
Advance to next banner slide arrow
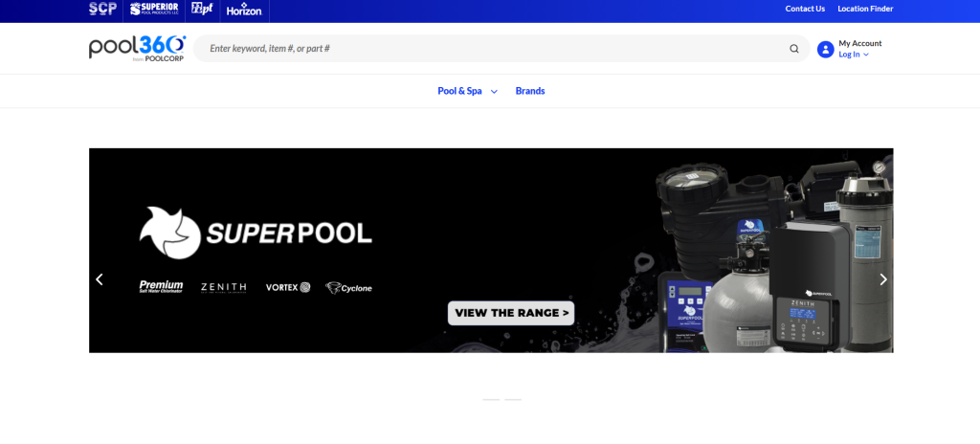click(x=883, y=279)
